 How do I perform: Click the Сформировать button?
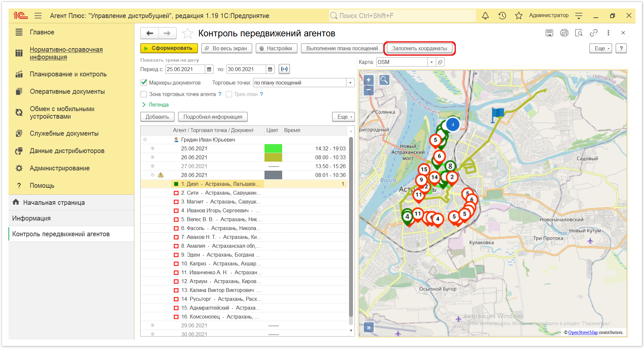tap(169, 48)
